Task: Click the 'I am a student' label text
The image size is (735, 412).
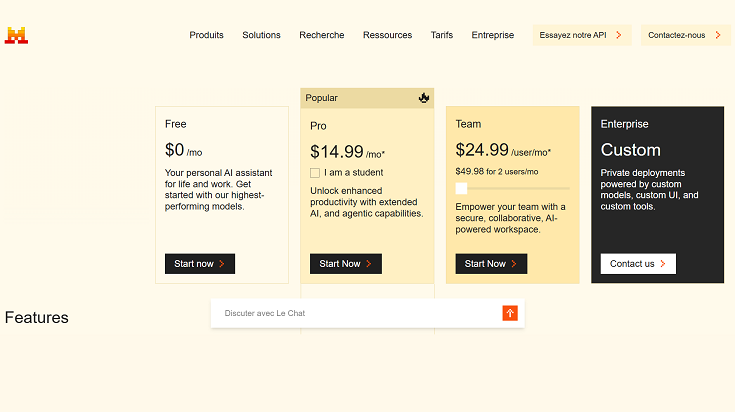Action: pos(353,172)
